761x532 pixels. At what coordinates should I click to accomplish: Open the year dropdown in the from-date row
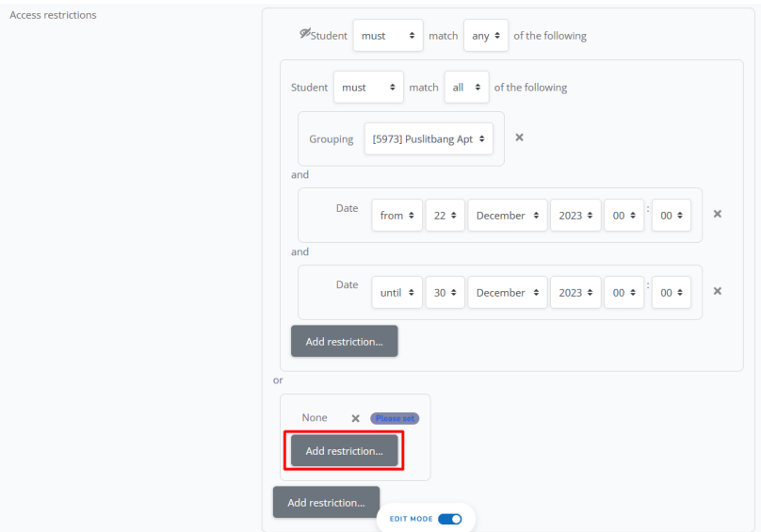coord(575,216)
